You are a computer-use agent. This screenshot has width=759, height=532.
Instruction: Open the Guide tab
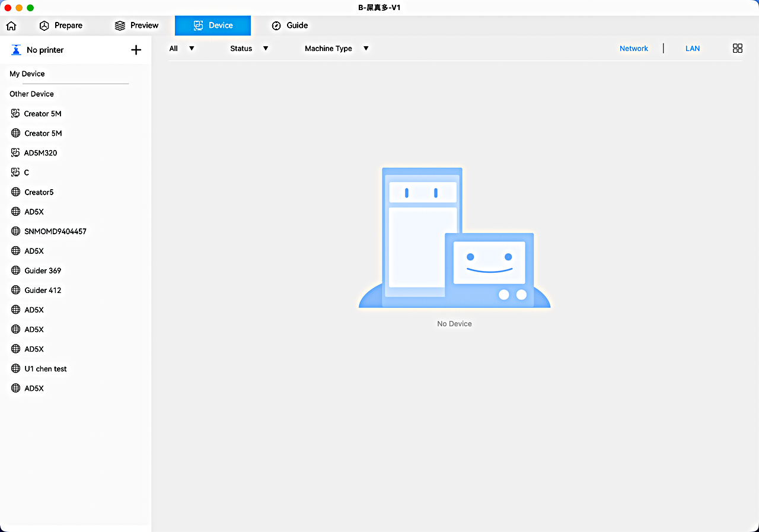click(290, 26)
